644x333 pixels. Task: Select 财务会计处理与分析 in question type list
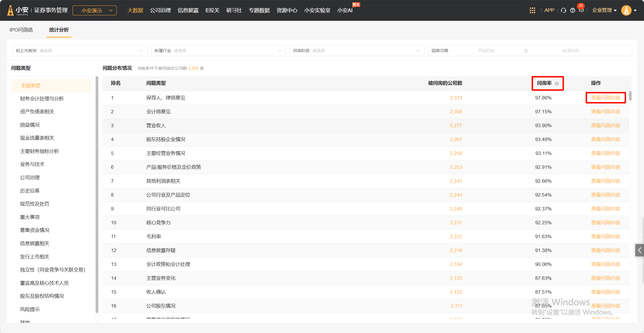[42, 99]
